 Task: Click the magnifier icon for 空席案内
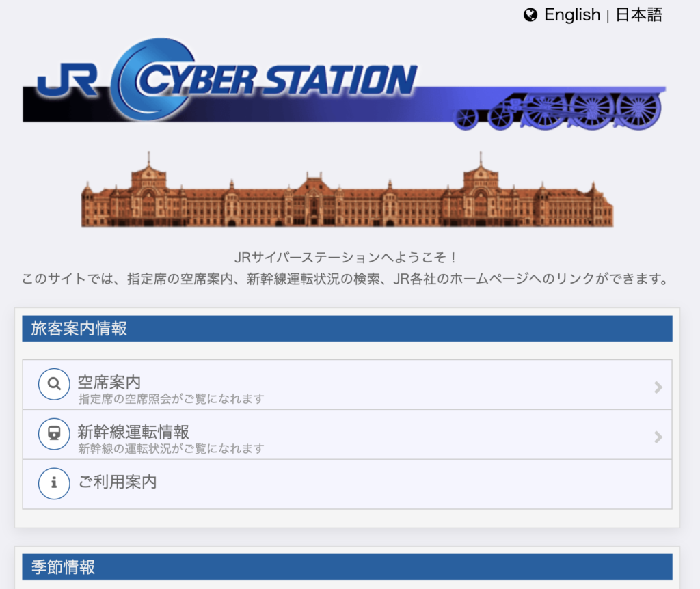click(54, 384)
